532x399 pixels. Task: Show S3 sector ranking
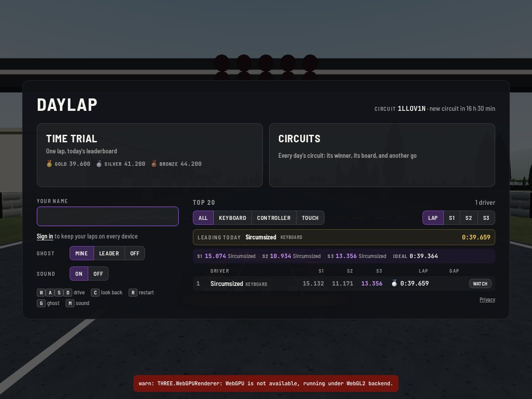point(486,218)
